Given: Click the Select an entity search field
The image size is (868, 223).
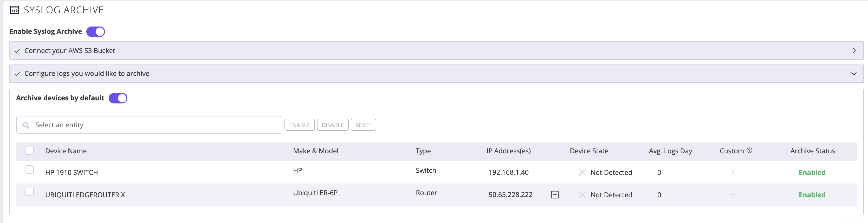Looking at the screenshot, I should click(x=155, y=125).
